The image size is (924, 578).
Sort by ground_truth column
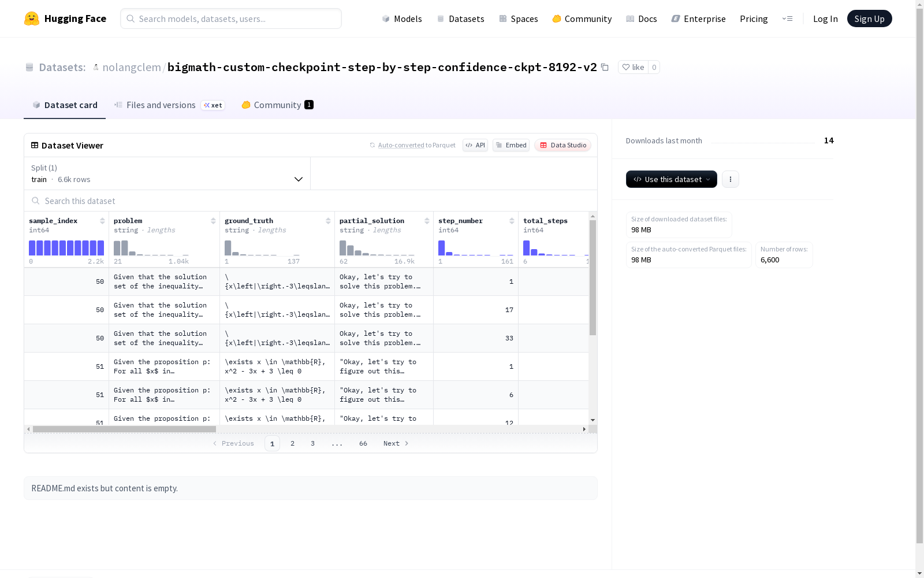tap(328, 221)
